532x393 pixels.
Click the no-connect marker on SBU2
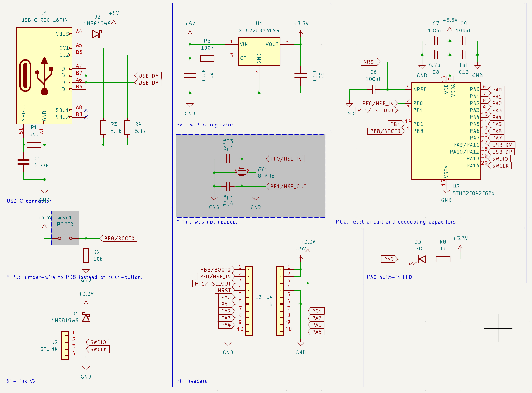[x=86, y=117]
